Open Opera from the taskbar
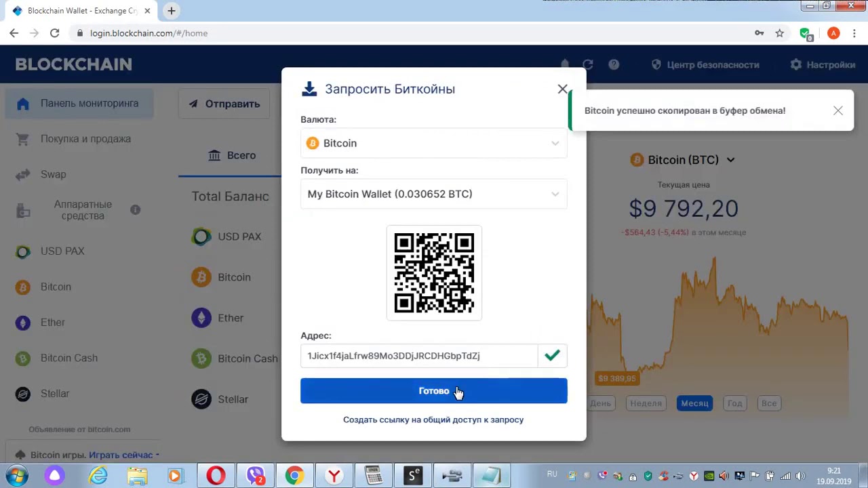 tap(216, 476)
